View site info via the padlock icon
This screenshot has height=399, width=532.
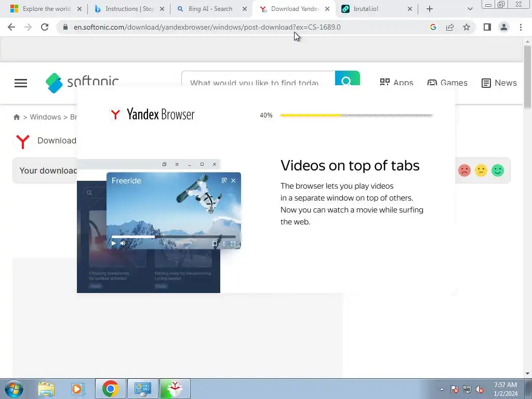[x=65, y=27]
